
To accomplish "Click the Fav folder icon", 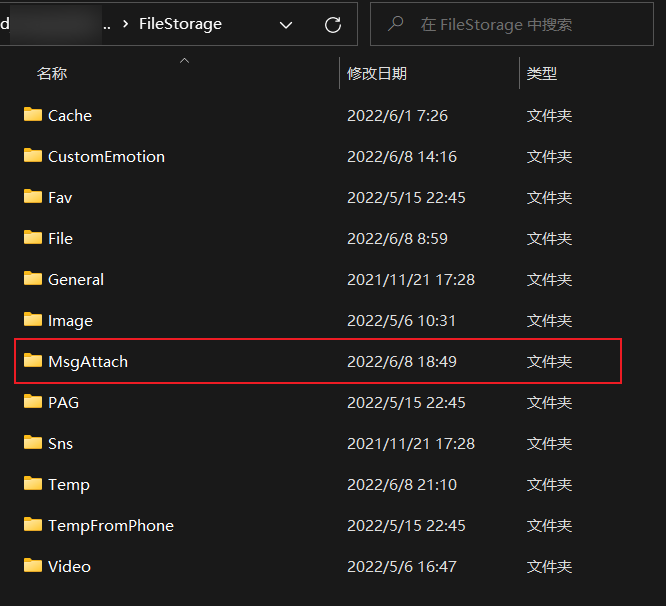I will click(33, 197).
